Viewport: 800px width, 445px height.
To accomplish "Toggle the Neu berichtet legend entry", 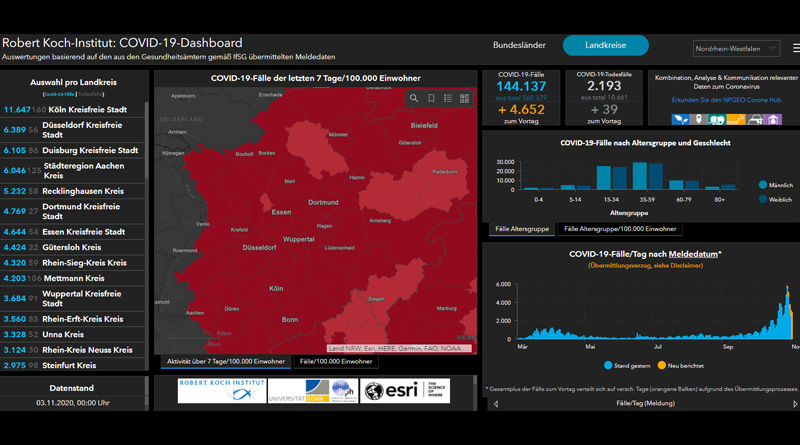I will [x=681, y=365].
